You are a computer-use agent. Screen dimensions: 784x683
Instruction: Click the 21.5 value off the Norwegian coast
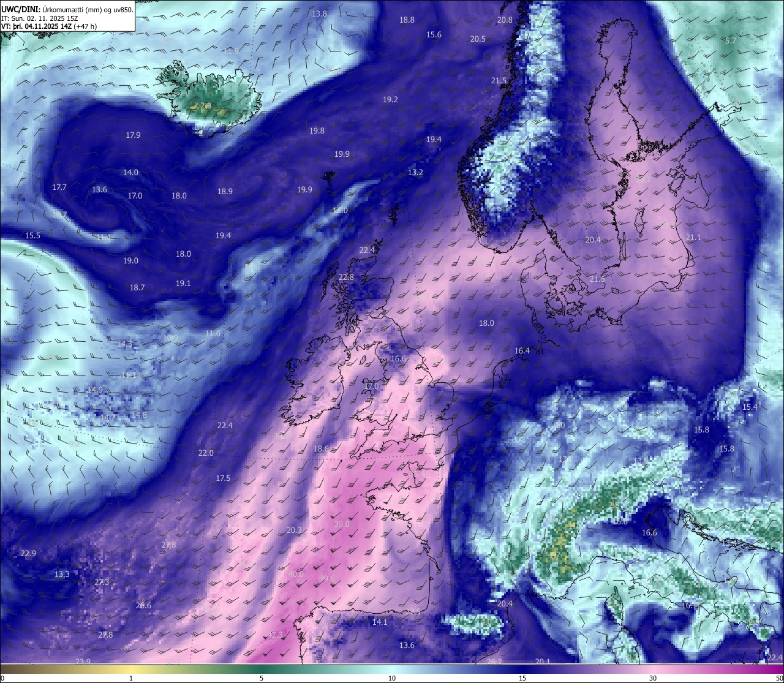[x=499, y=80]
